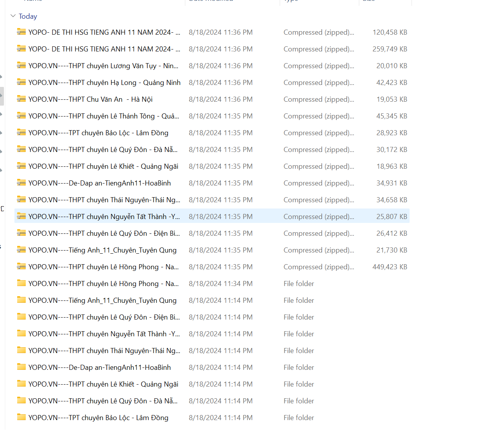Select file name THPT chuyên Lê Thánh Tông

[x=104, y=116]
